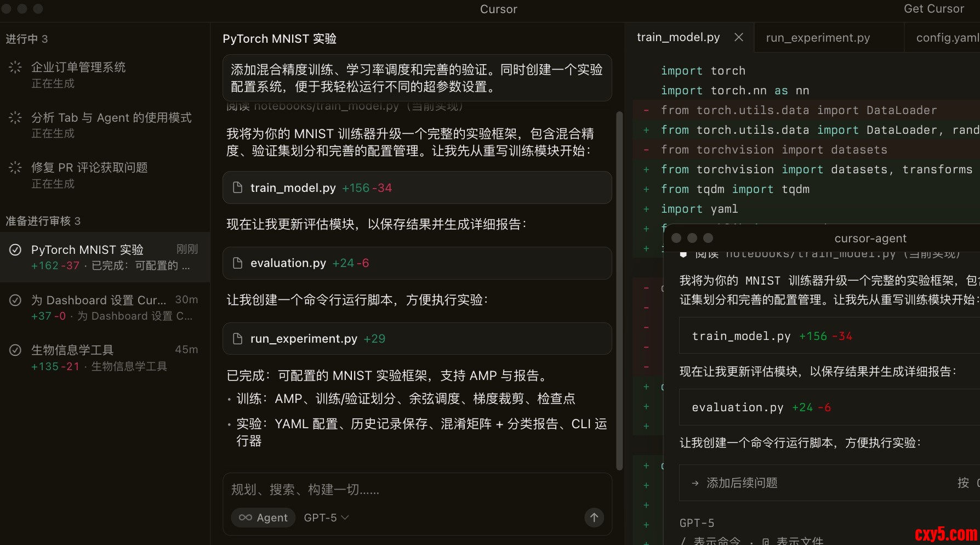The width and height of the screenshot is (980, 545).
Task: Open the 为 Dashboard 设置 review item
Action: 104,308
